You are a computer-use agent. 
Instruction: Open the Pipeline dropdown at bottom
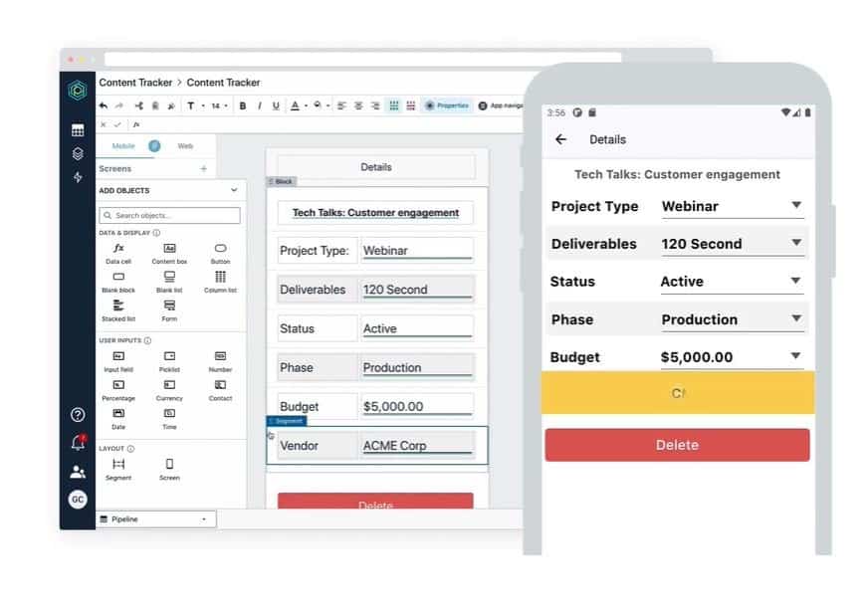pyautogui.click(x=155, y=519)
